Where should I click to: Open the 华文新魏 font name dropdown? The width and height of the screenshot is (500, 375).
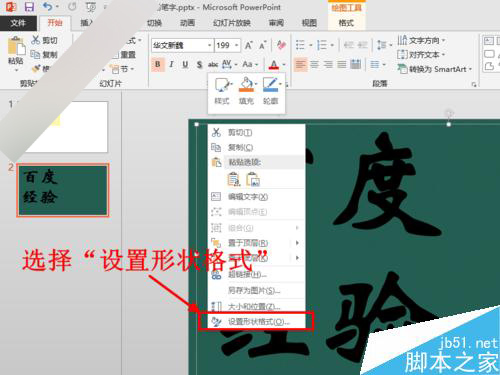210,45
